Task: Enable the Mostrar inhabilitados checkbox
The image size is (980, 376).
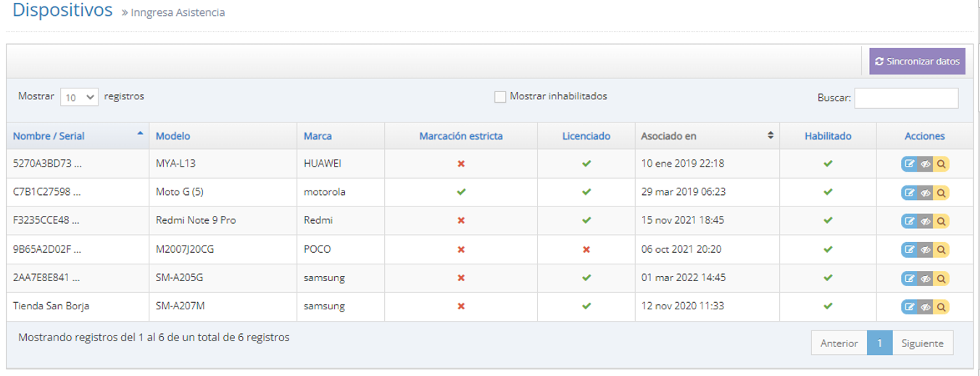Action: click(500, 97)
